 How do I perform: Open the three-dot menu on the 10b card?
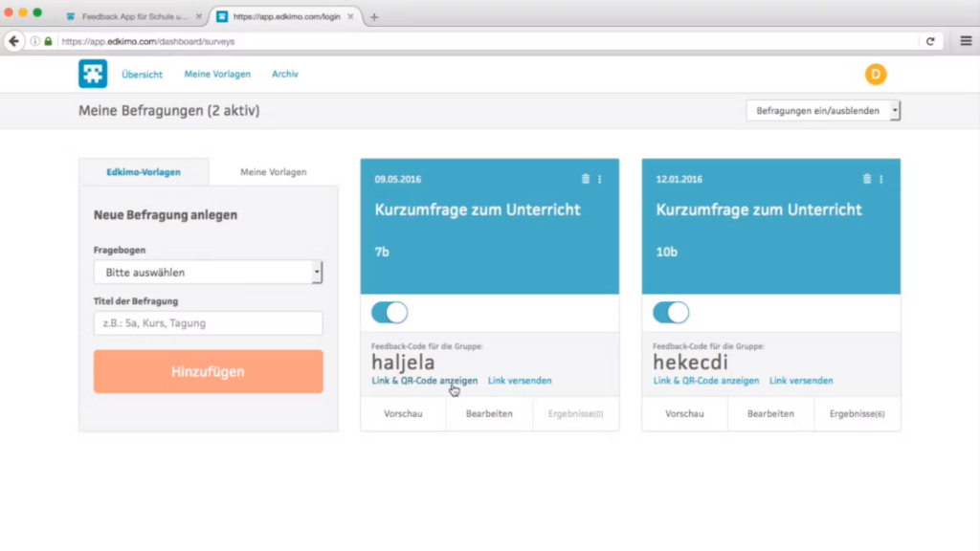881,179
